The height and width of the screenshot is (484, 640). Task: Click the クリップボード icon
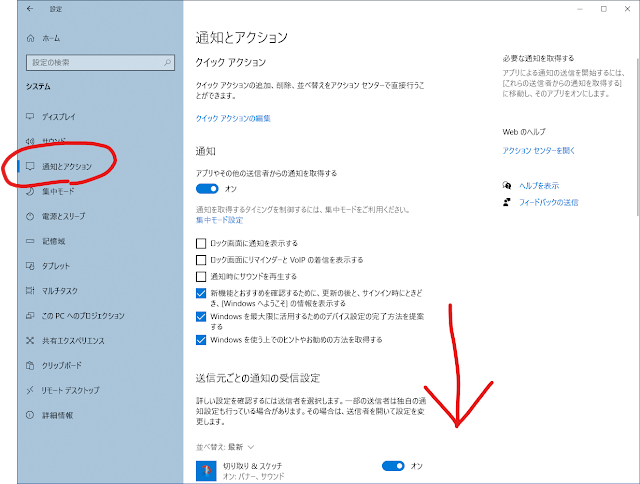click(30, 365)
